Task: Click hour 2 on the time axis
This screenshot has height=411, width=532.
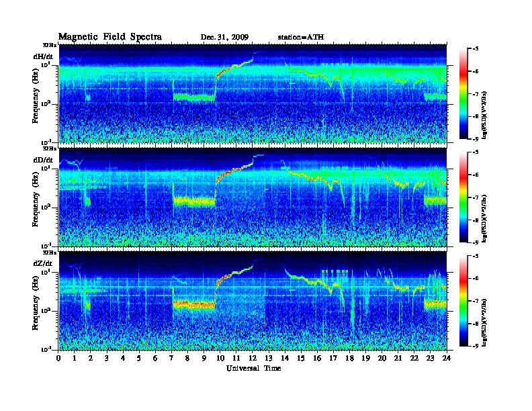Action: coord(91,358)
